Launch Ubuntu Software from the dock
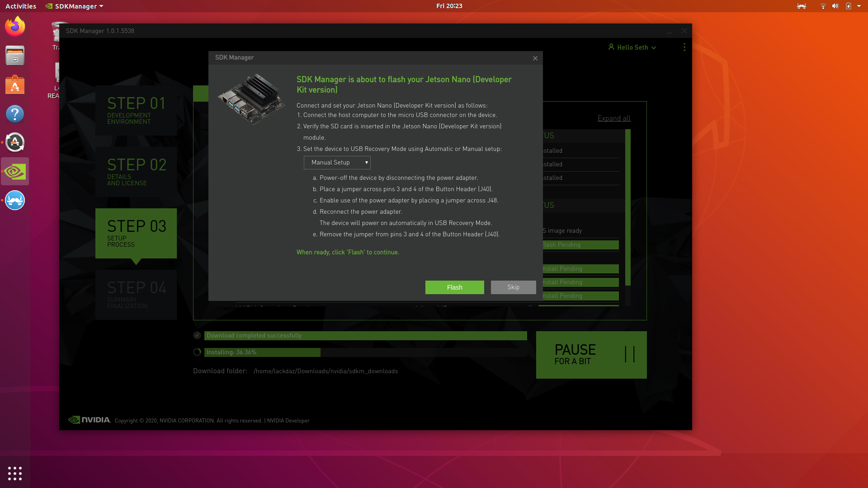 [15, 85]
